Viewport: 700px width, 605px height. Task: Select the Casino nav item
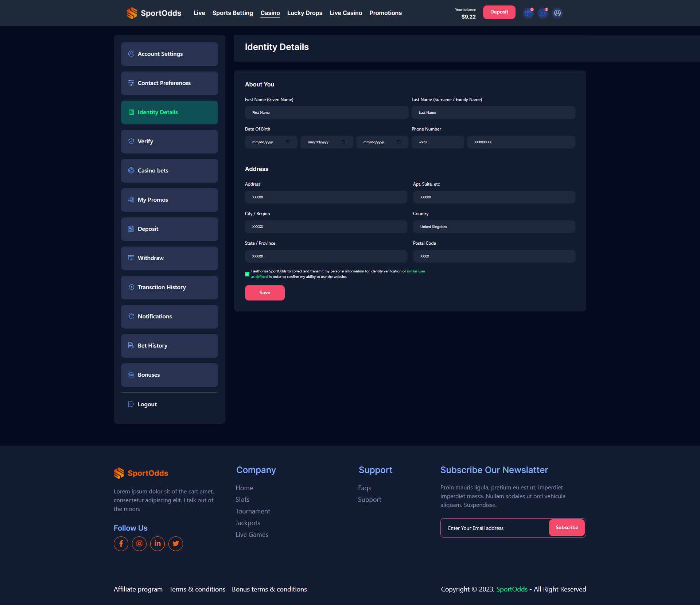tap(270, 13)
